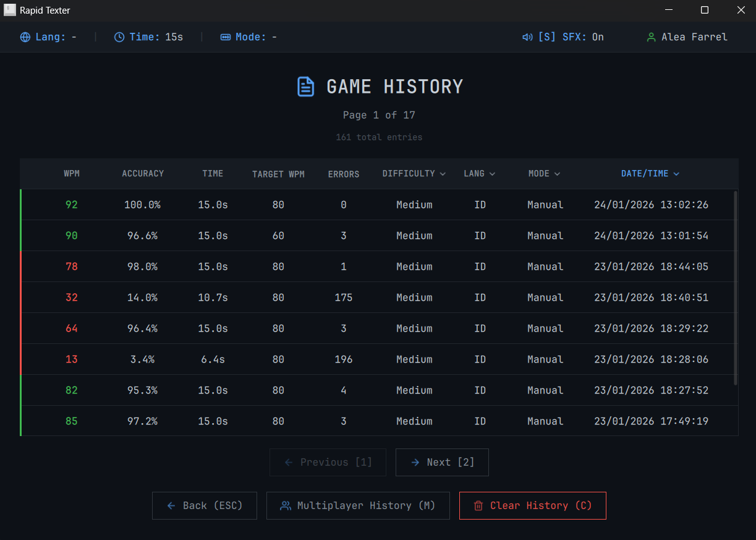Click the time value 6.4s
The width and height of the screenshot is (756, 540).
pos(213,359)
